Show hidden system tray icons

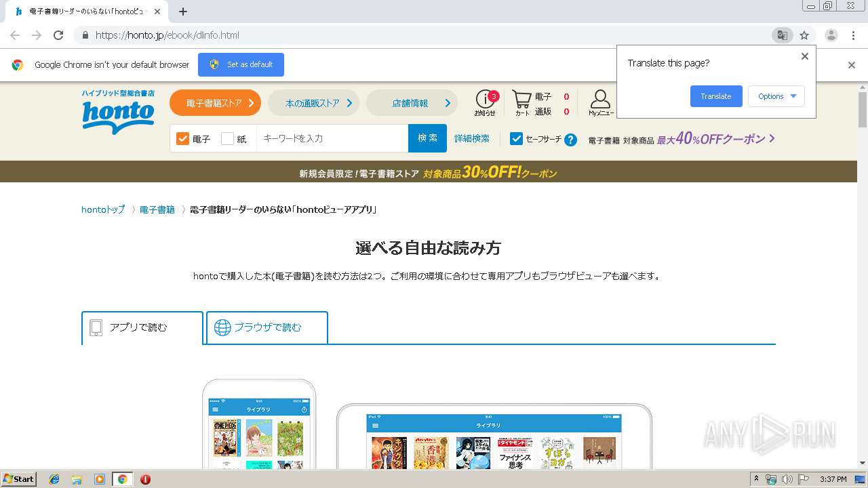tap(757, 479)
